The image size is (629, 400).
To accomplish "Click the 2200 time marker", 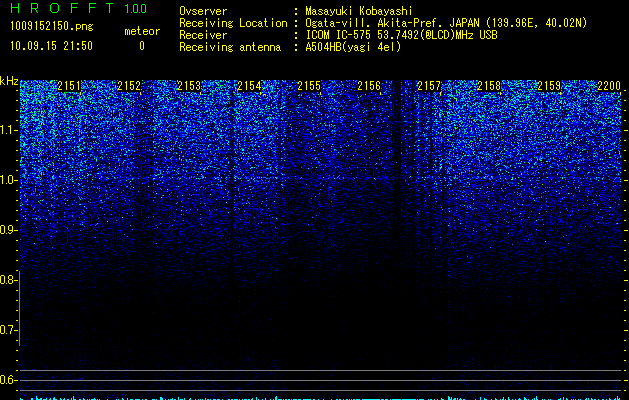I will click(609, 86).
